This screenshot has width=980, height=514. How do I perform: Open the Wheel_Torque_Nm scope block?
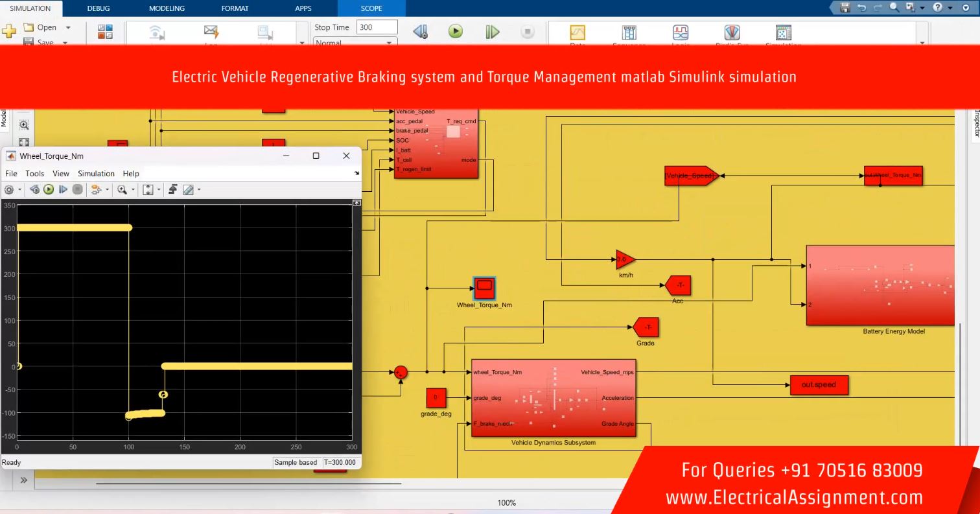pyautogui.click(x=484, y=287)
